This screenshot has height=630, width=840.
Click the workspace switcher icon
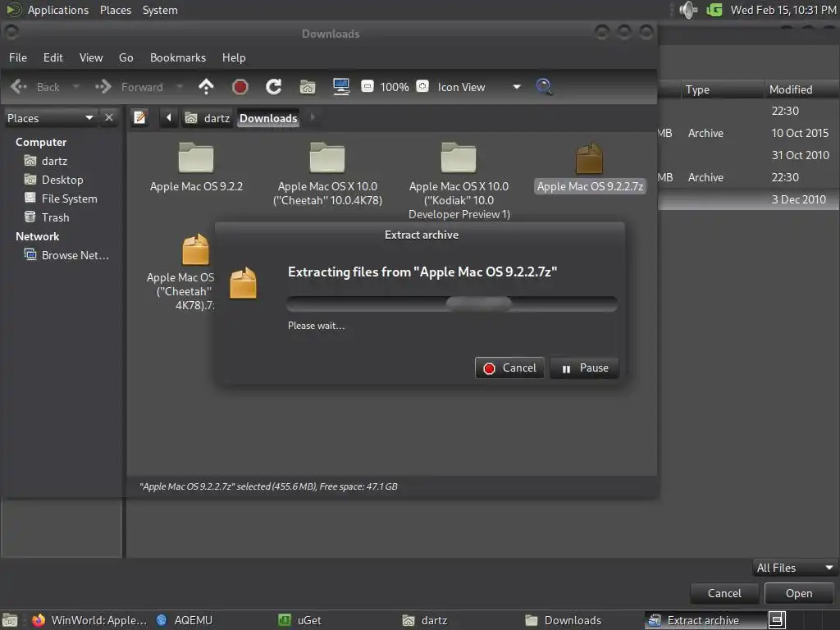tap(777, 620)
